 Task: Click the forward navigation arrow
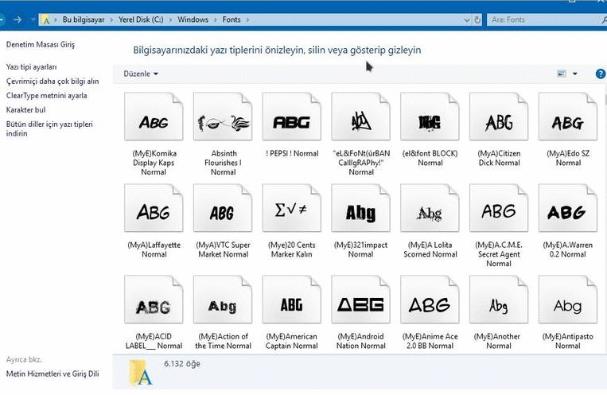[x=17, y=19]
